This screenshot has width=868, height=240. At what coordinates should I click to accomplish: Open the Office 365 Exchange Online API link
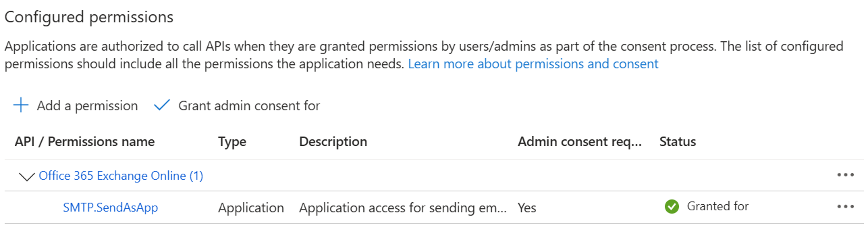tap(121, 175)
